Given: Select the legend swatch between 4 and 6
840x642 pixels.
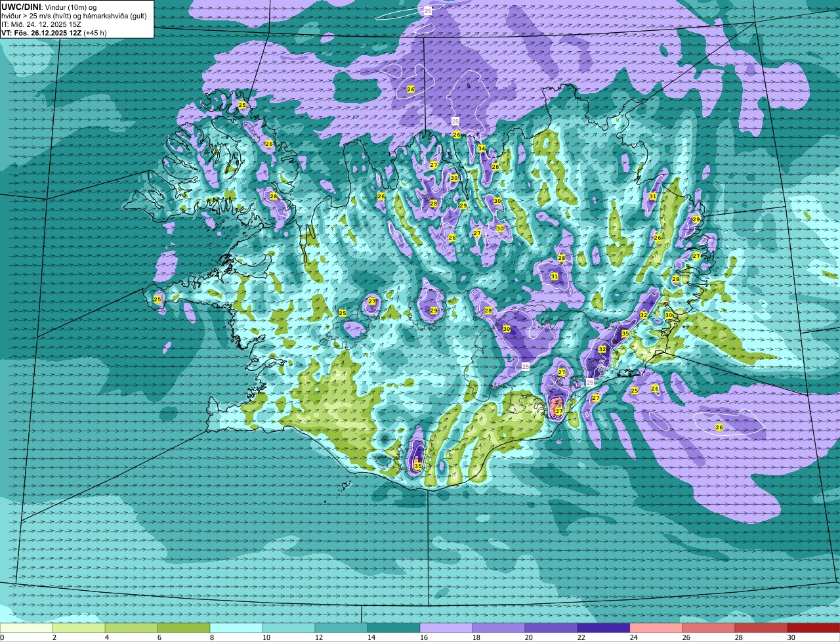Looking at the screenshot, I should [x=131, y=628].
